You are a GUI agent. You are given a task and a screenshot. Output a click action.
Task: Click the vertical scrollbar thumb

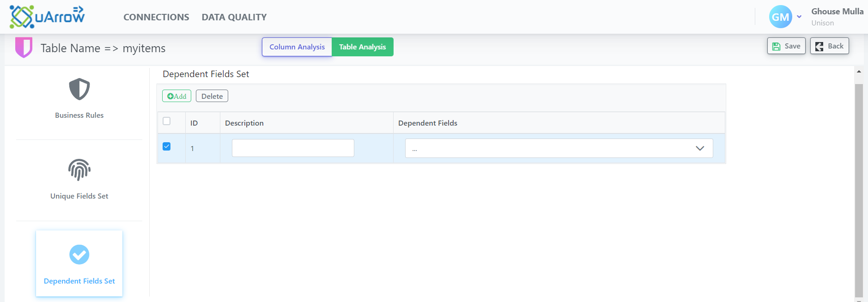pos(859,190)
